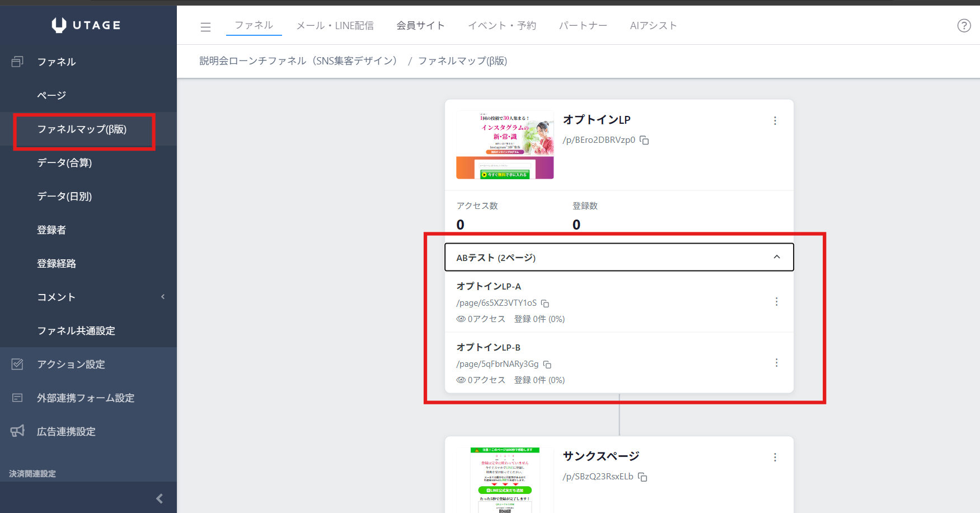Switch to 会員サイト tab
This screenshot has height=513, width=980.
(x=420, y=26)
